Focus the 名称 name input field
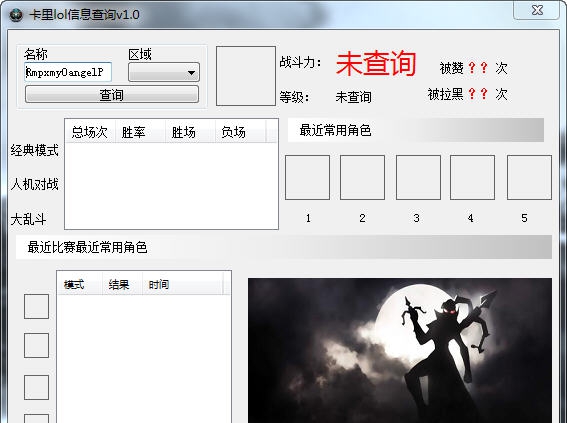 coord(68,72)
